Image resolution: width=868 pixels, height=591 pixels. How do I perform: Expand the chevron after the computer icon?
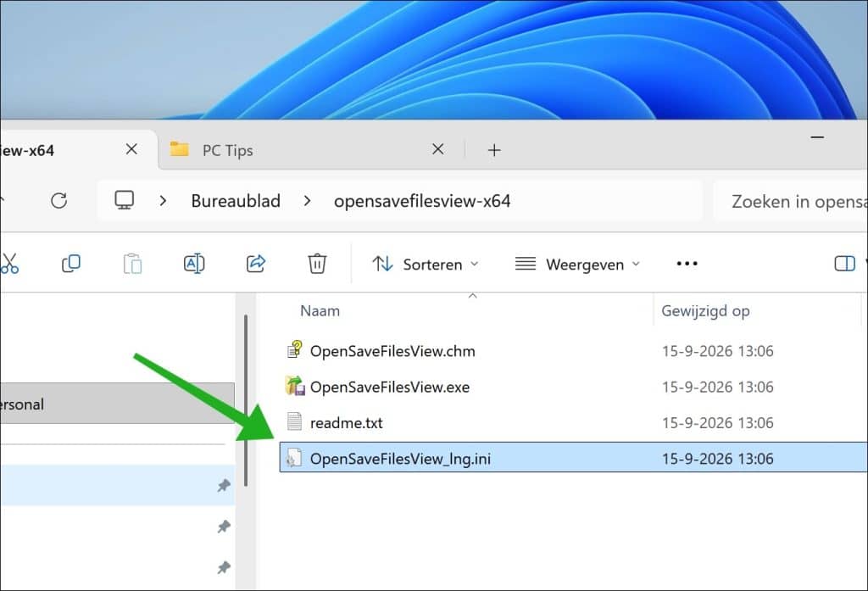tap(163, 200)
